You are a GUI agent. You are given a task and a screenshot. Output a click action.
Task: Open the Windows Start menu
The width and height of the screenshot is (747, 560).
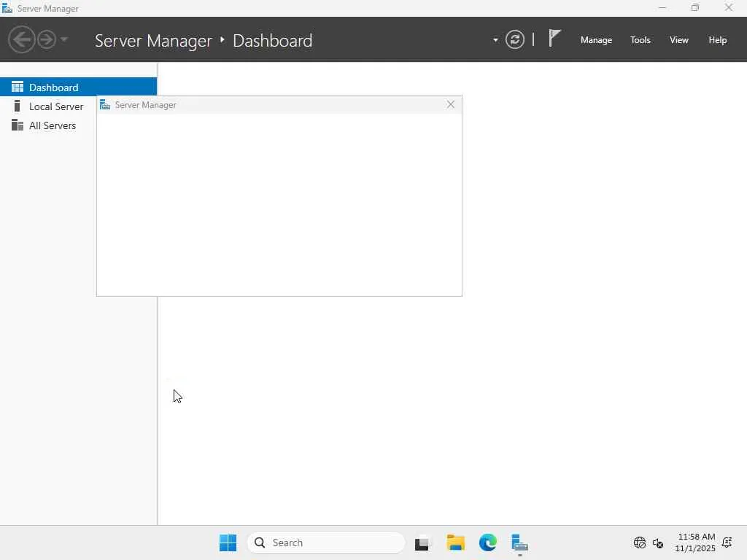coord(228,542)
